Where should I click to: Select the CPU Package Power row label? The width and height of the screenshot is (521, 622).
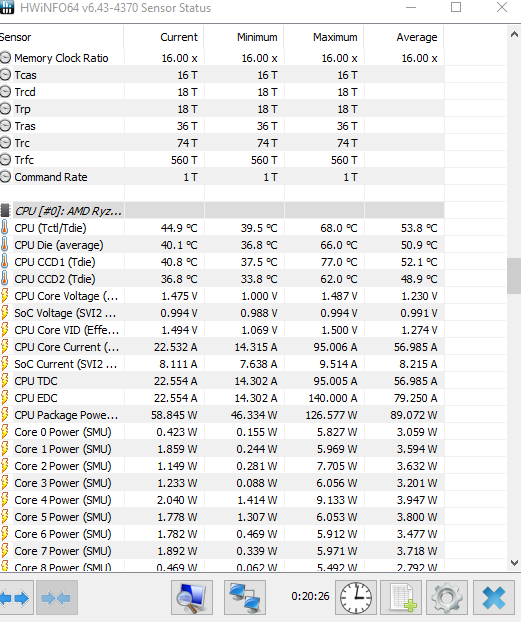coord(66,415)
